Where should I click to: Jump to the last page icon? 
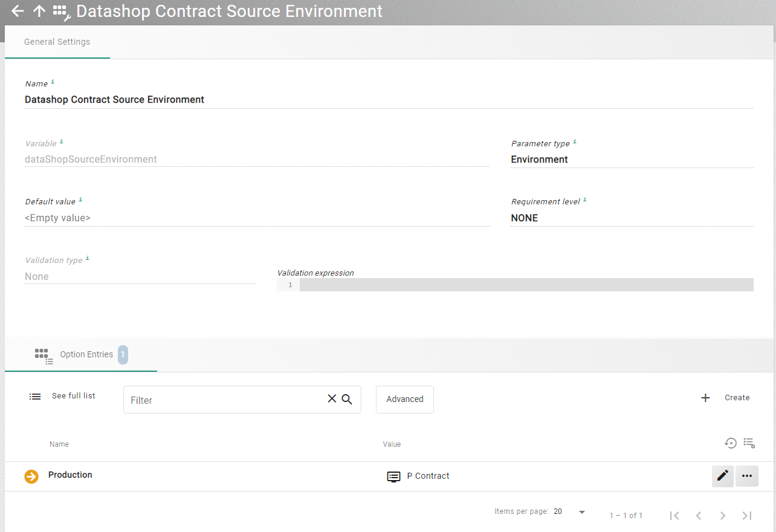[x=747, y=515]
